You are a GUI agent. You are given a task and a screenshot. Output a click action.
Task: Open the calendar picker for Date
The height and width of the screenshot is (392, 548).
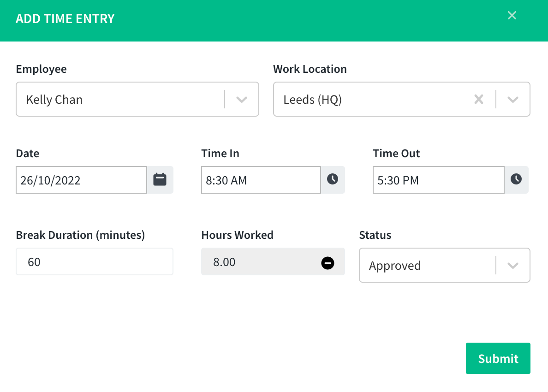click(160, 180)
